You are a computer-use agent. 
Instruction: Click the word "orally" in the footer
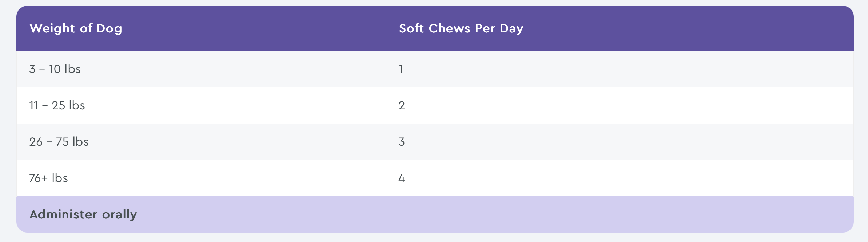click(x=119, y=214)
